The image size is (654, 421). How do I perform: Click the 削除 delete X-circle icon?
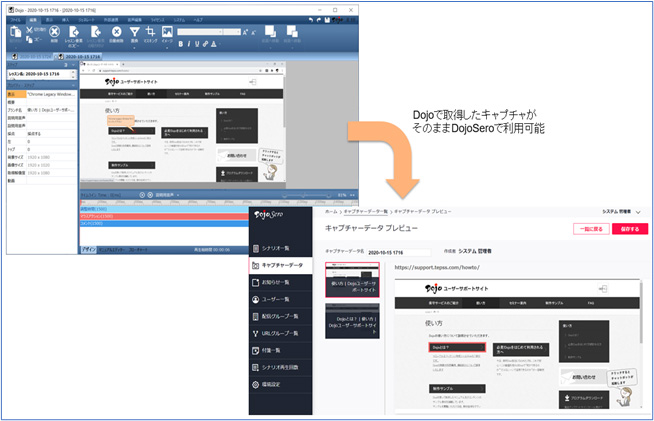pyautogui.click(x=54, y=32)
